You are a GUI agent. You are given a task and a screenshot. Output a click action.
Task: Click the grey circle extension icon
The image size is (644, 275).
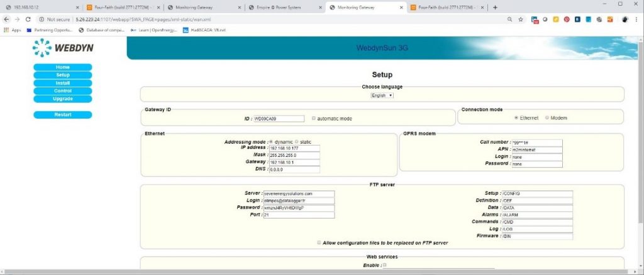coord(545,19)
